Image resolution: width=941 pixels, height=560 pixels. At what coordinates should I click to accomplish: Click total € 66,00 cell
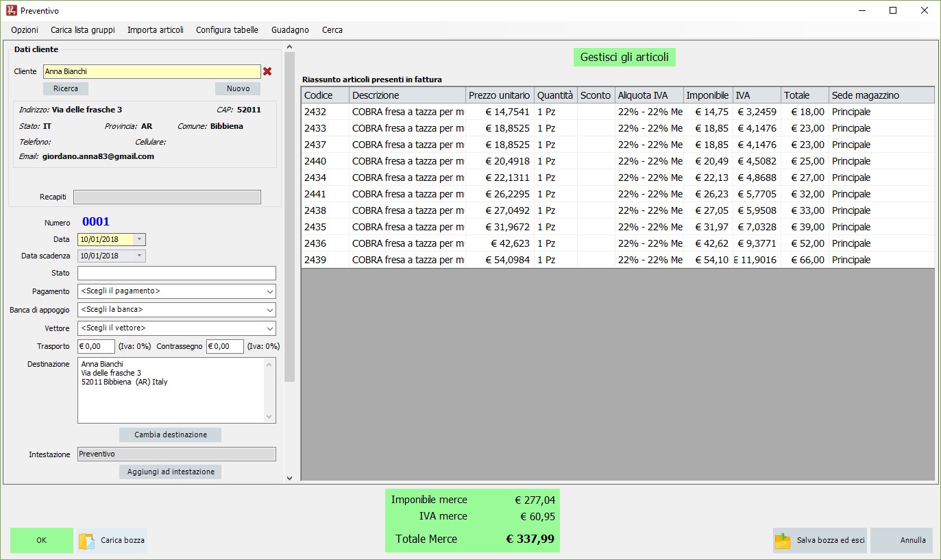(805, 260)
